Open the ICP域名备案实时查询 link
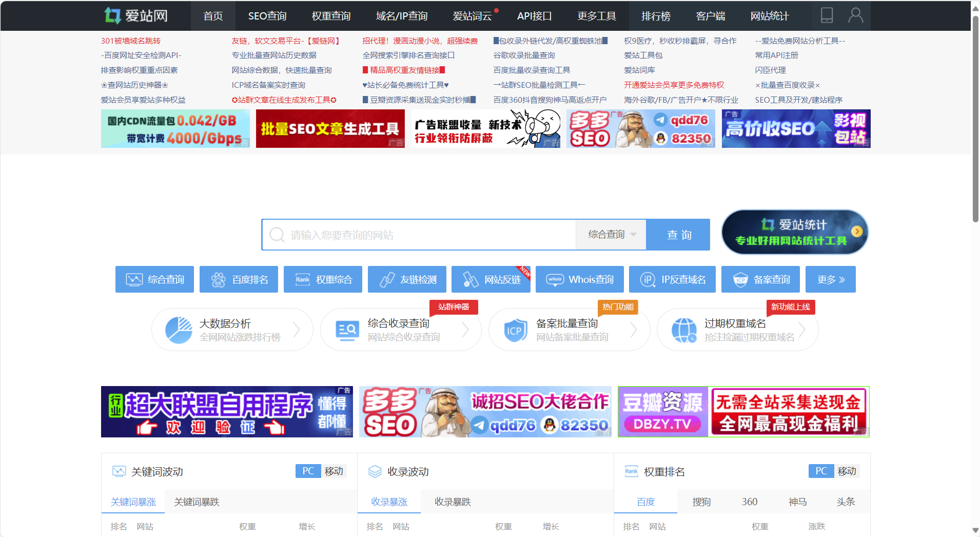The width and height of the screenshot is (980, 537). [x=269, y=85]
